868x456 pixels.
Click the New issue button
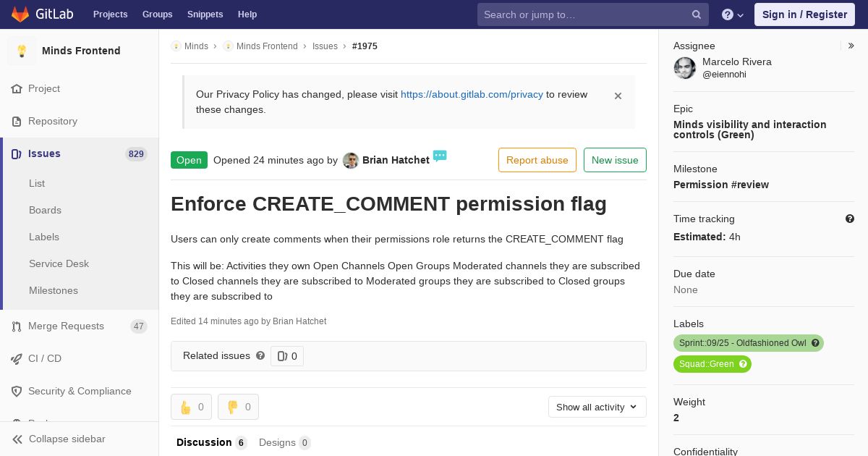click(x=615, y=160)
